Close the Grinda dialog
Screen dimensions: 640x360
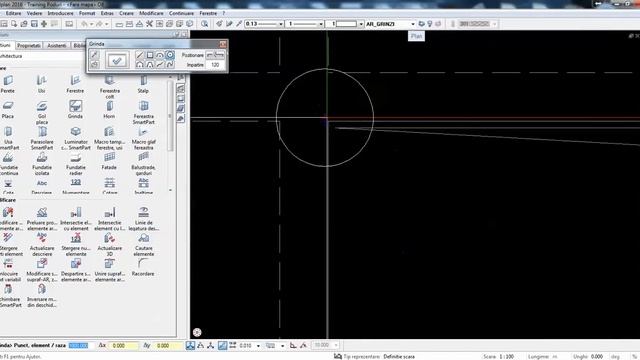(223, 44)
